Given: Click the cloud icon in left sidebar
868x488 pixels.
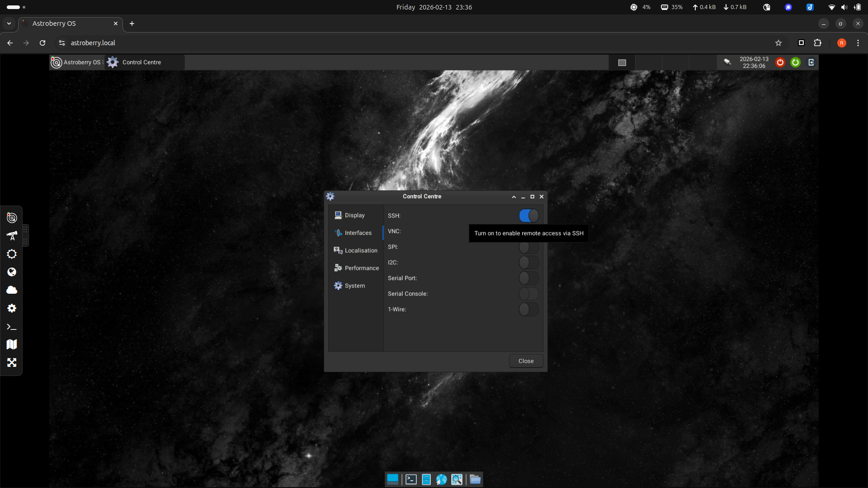Looking at the screenshot, I should pos(12,290).
